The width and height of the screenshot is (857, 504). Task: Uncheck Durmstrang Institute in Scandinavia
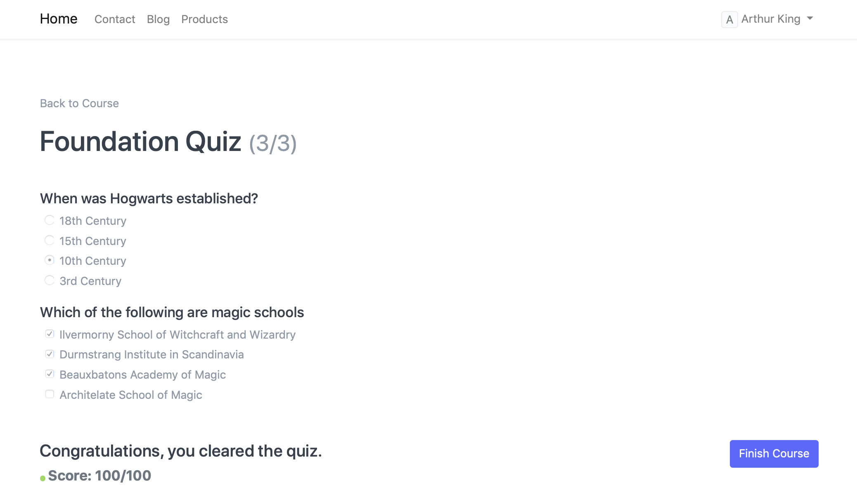tap(50, 354)
